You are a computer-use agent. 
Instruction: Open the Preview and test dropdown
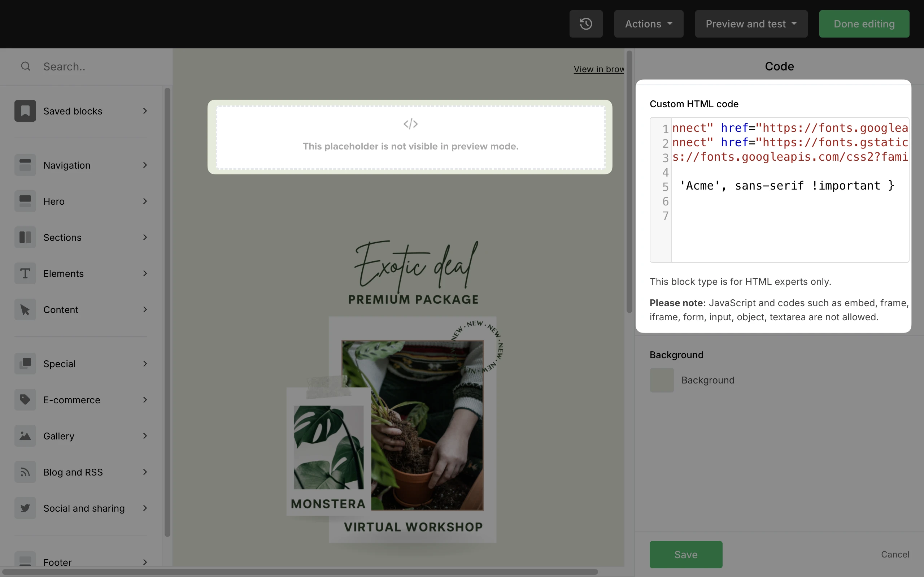click(751, 24)
